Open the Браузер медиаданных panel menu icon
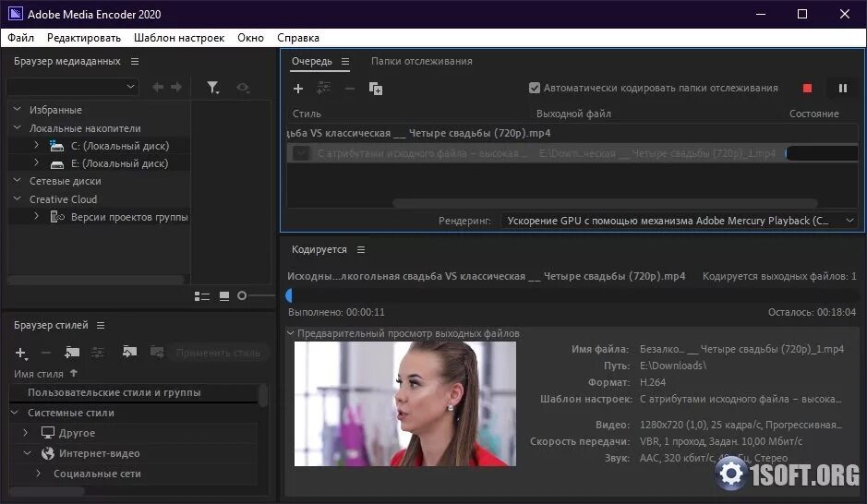The height and width of the screenshot is (504, 867). click(135, 61)
